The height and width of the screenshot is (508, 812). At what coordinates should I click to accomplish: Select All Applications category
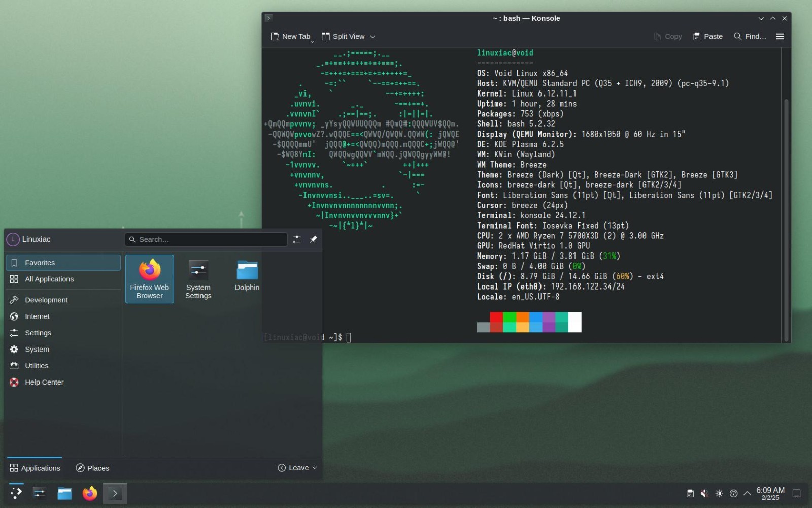pos(63,279)
